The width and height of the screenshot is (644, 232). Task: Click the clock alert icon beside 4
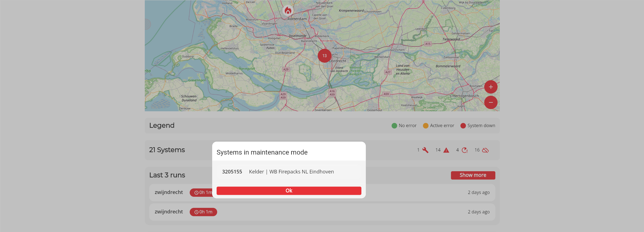point(465,150)
